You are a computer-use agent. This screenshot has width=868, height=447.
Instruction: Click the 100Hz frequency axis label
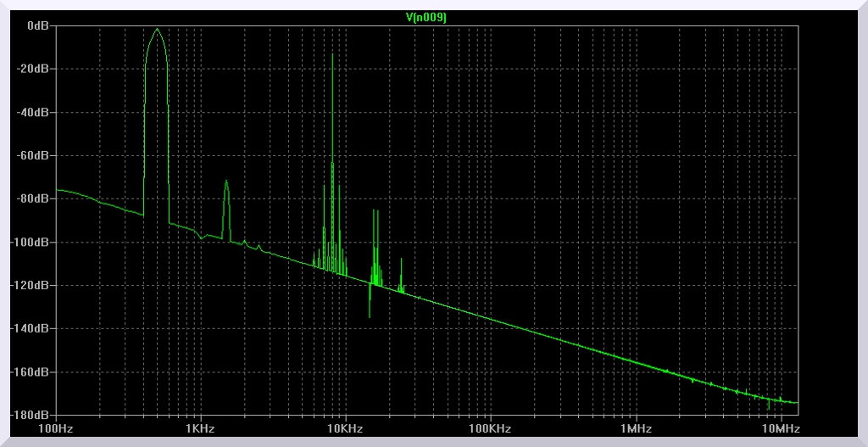point(56,429)
